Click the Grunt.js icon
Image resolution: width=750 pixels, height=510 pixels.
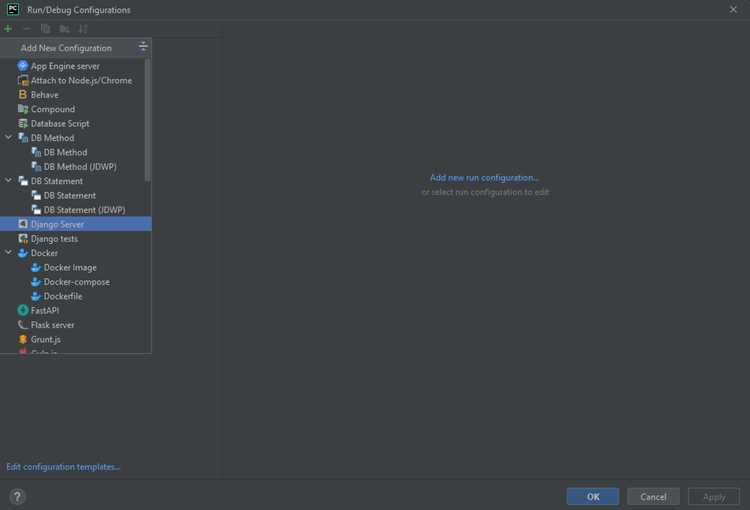point(22,339)
